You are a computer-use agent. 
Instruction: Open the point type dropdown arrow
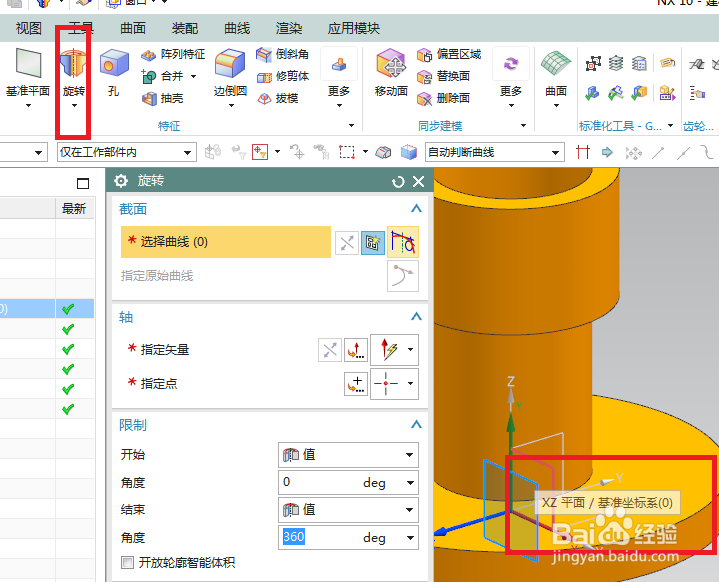point(410,383)
